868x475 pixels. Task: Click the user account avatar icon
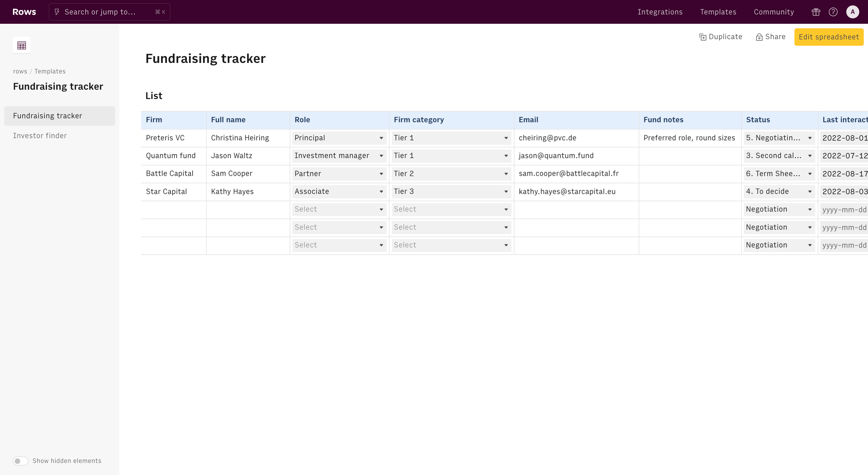[853, 12]
